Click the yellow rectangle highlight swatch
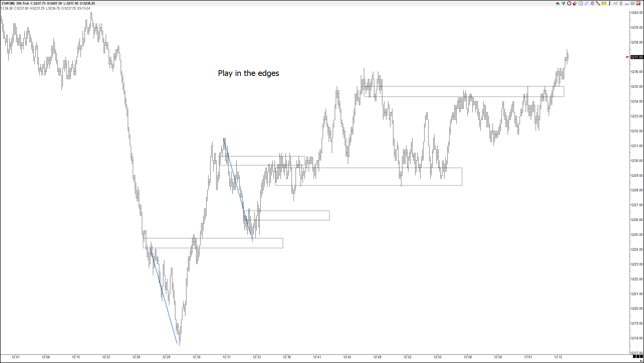644x363 pixels. (604, 3)
